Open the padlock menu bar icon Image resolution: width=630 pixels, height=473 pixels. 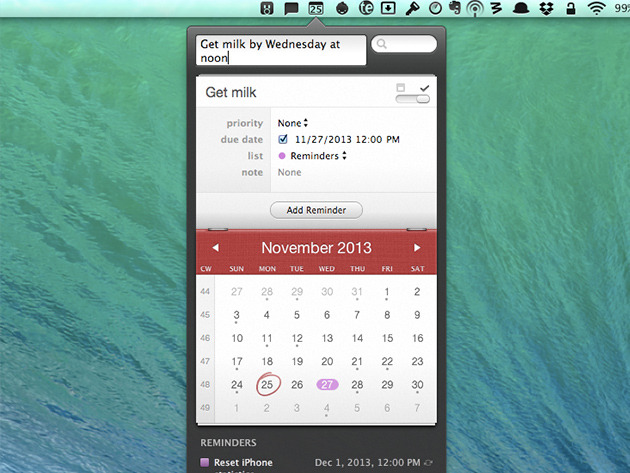tap(571, 8)
